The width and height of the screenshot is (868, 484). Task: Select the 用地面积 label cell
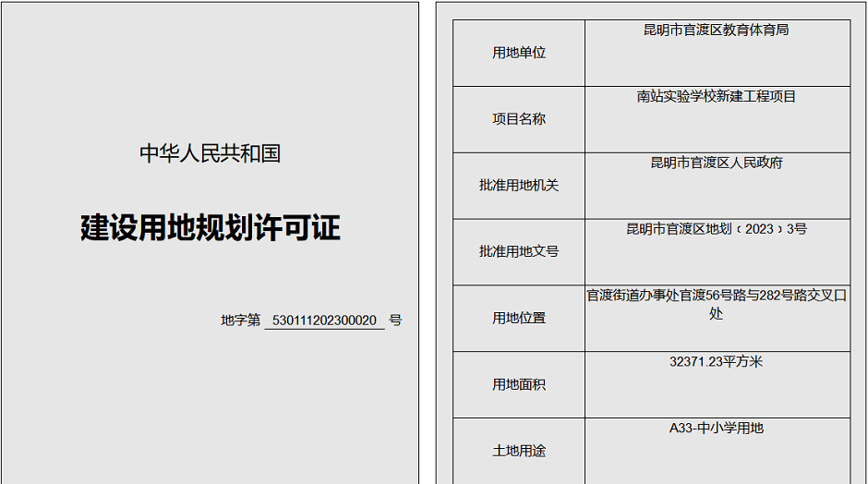[518, 384]
